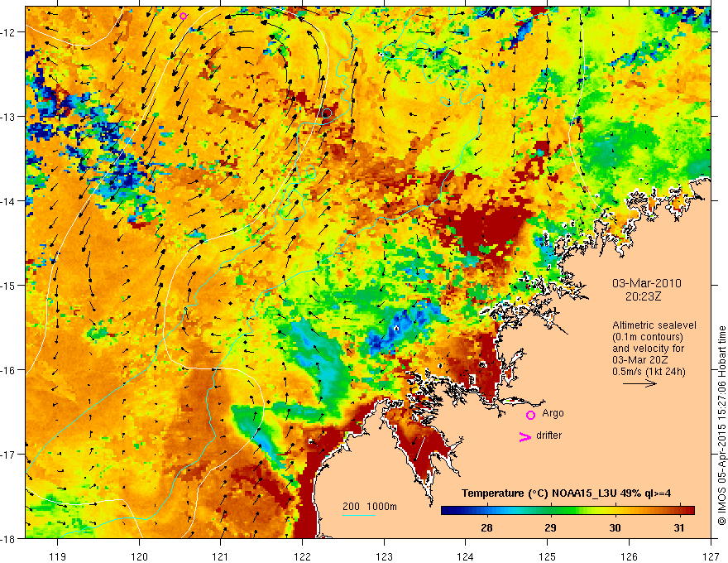The height and width of the screenshot is (563, 728).
Task: Click the 03-Mar-2010 date label
Action: tap(647, 283)
